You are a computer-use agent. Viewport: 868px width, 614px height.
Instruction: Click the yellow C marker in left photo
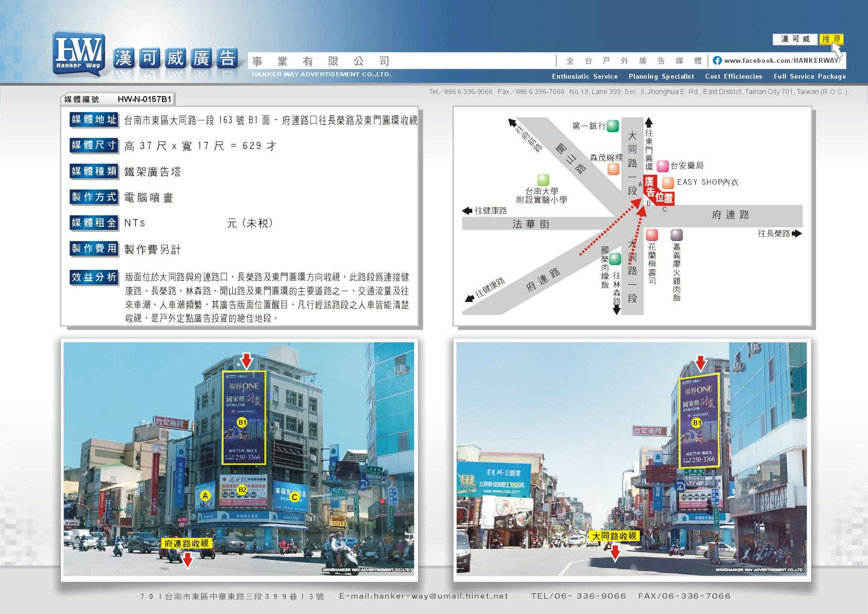(x=295, y=497)
